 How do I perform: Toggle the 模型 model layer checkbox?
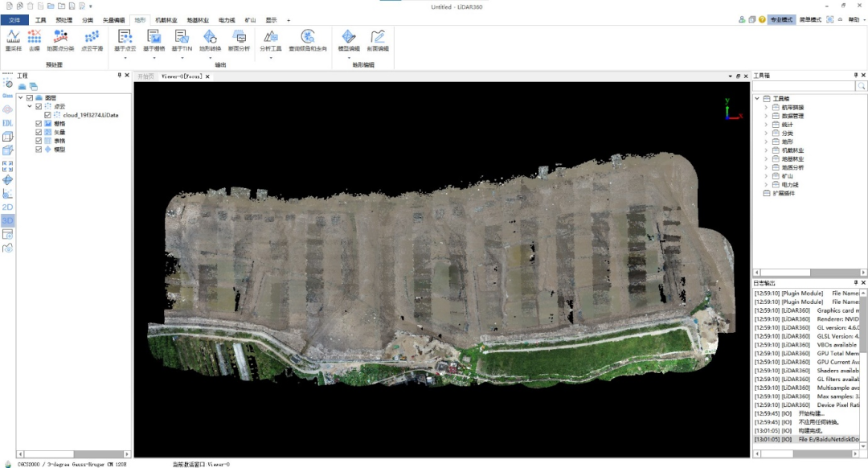click(x=39, y=150)
